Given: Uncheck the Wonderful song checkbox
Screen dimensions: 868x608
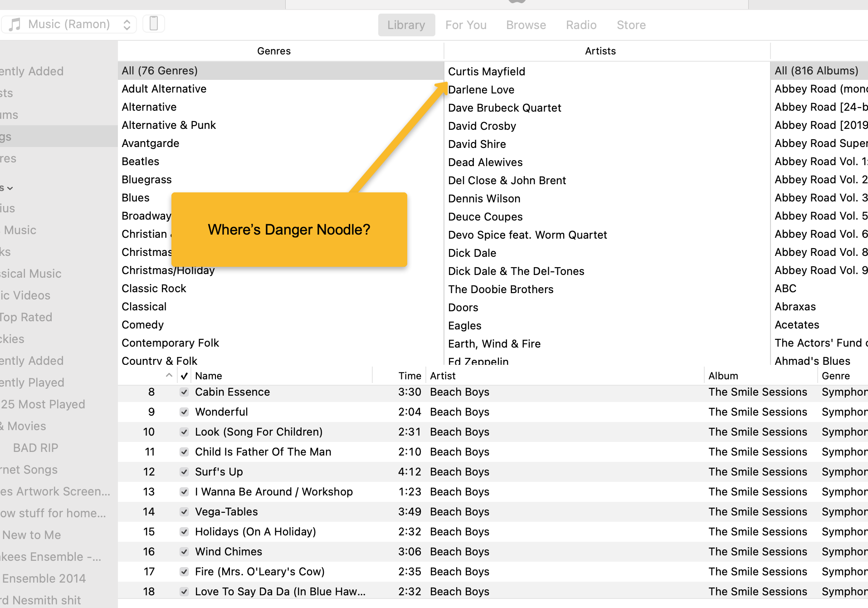Looking at the screenshot, I should point(184,412).
